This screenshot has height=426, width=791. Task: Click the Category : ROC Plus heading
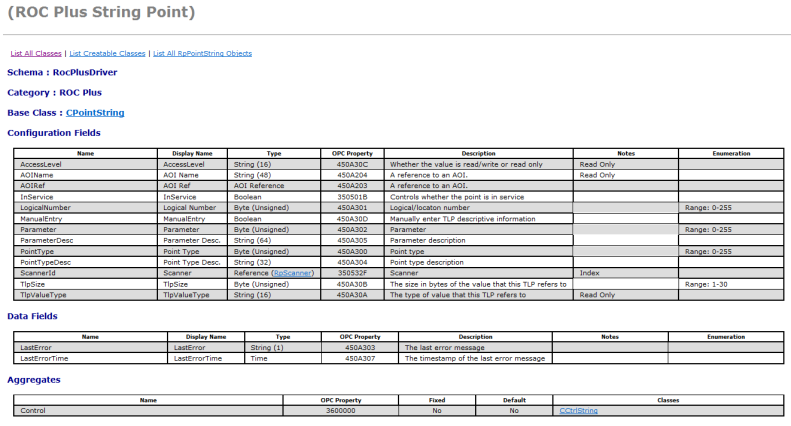click(x=54, y=92)
